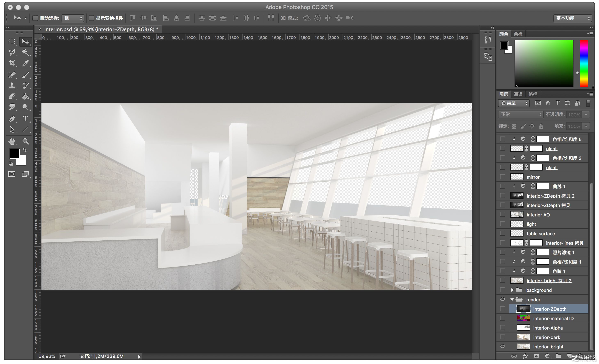Viewport: 599px width, 364px height.
Task: Select the interior-material ID layer thumbnail
Action: (x=523, y=318)
